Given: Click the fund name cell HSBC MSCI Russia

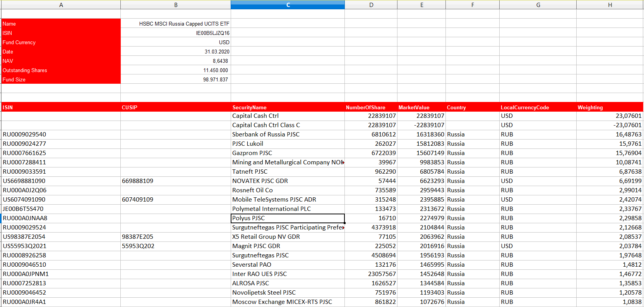Looking at the screenshot, I should (x=184, y=24).
